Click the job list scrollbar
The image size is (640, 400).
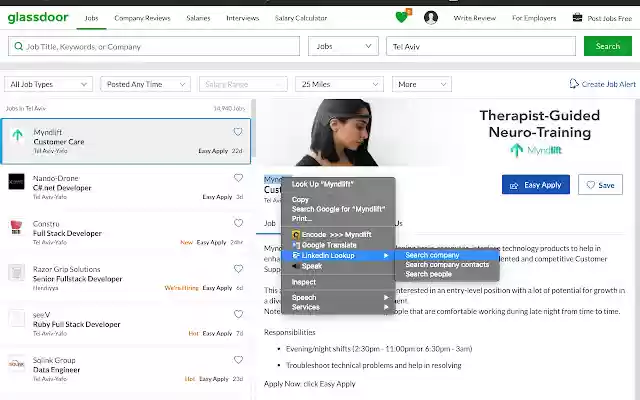pos(253,128)
